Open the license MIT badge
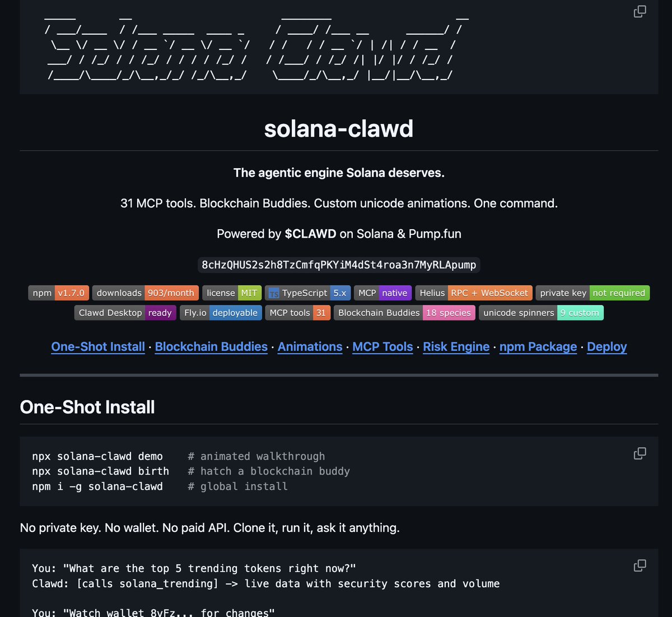Image resolution: width=672 pixels, height=617 pixels. click(232, 293)
